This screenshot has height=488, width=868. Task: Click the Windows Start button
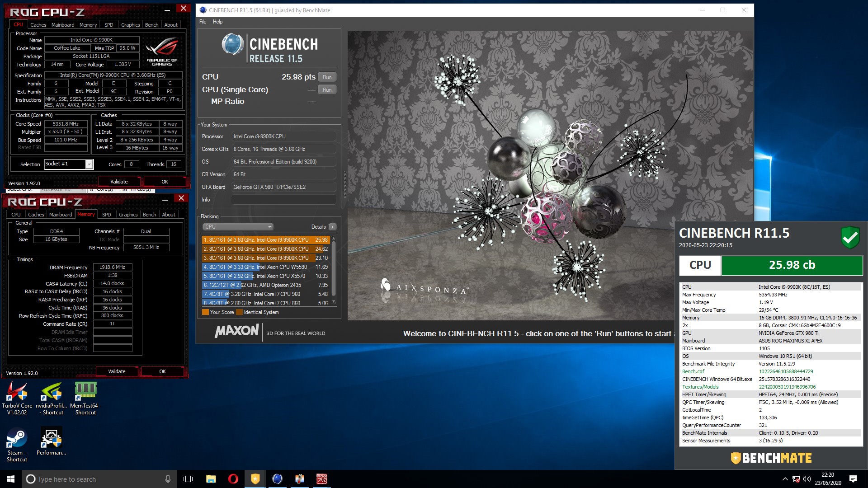click(11, 479)
